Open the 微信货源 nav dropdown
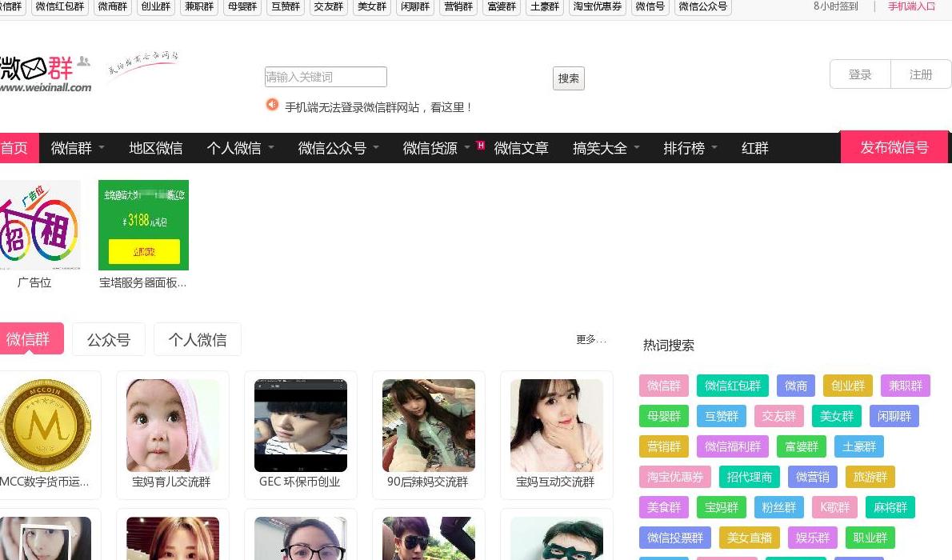 click(x=436, y=147)
